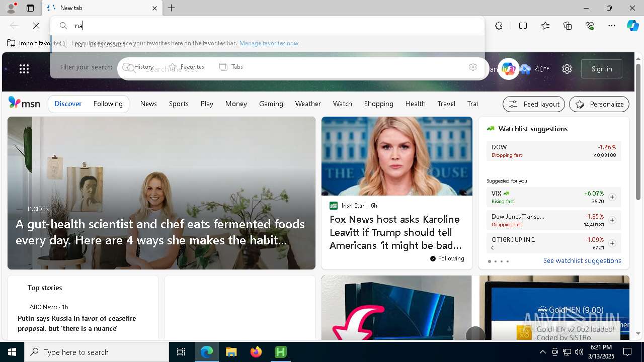Viewport: 644px width, 362px height.
Task: Open the Microsoft apps grid launcher
Action: (24, 69)
